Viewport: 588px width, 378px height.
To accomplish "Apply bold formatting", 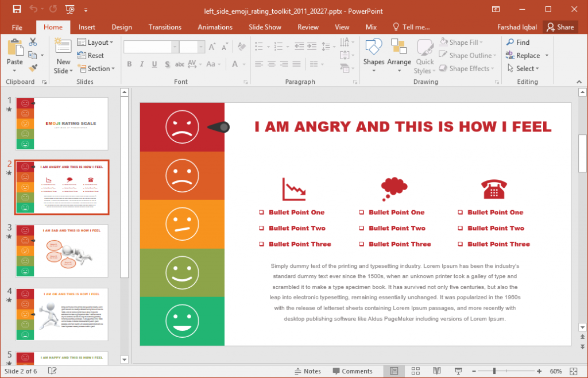I will point(129,64).
